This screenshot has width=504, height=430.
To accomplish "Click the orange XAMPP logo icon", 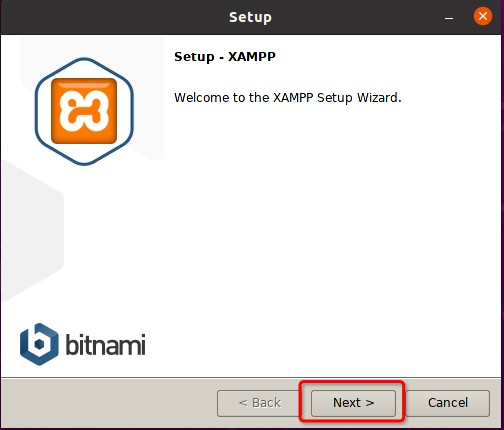I will (84, 111).
